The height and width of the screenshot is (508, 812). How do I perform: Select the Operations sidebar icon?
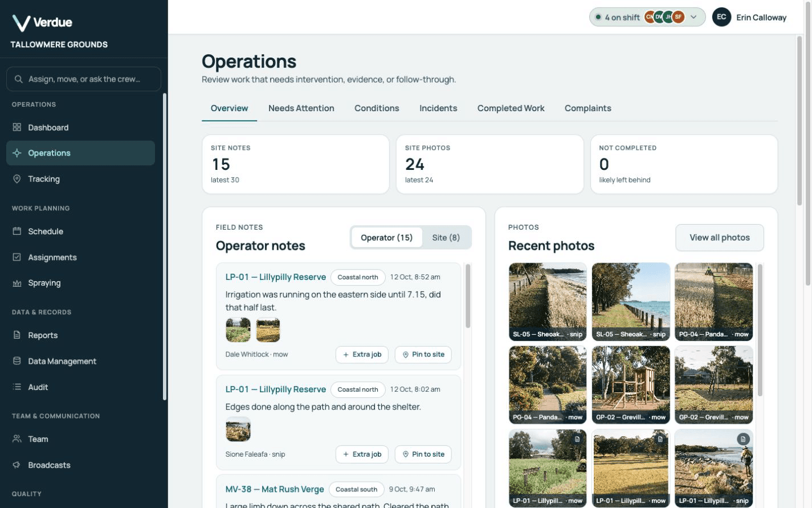(17, 153)
